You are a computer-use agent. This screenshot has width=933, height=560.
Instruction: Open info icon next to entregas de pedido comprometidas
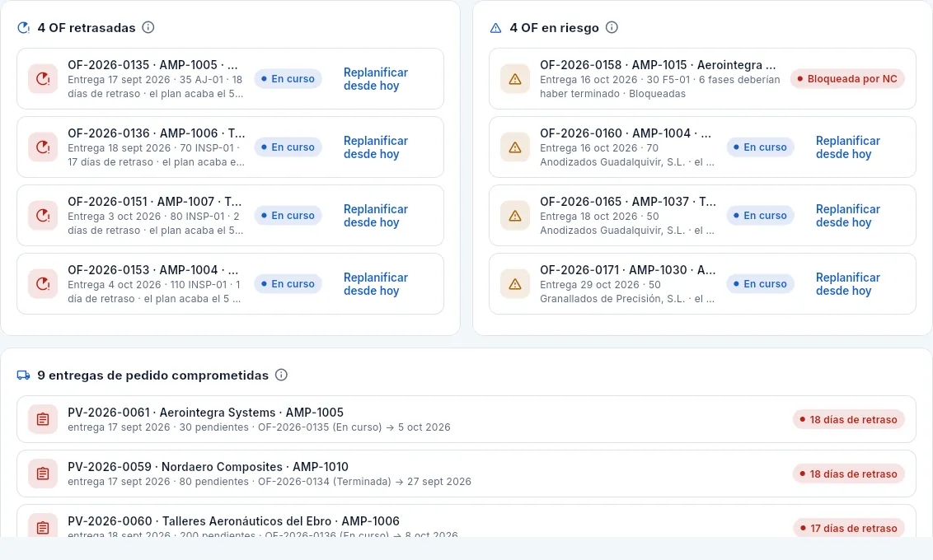(x=281, y=375)
